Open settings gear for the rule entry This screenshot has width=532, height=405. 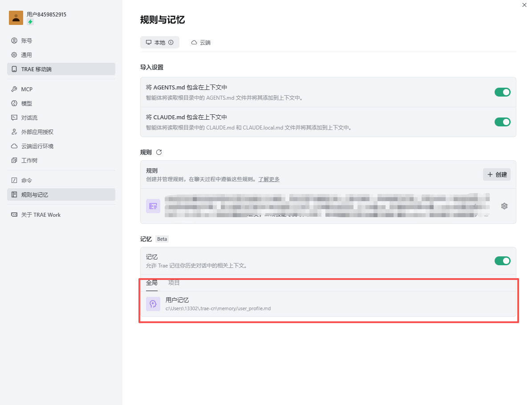(504, 206)
